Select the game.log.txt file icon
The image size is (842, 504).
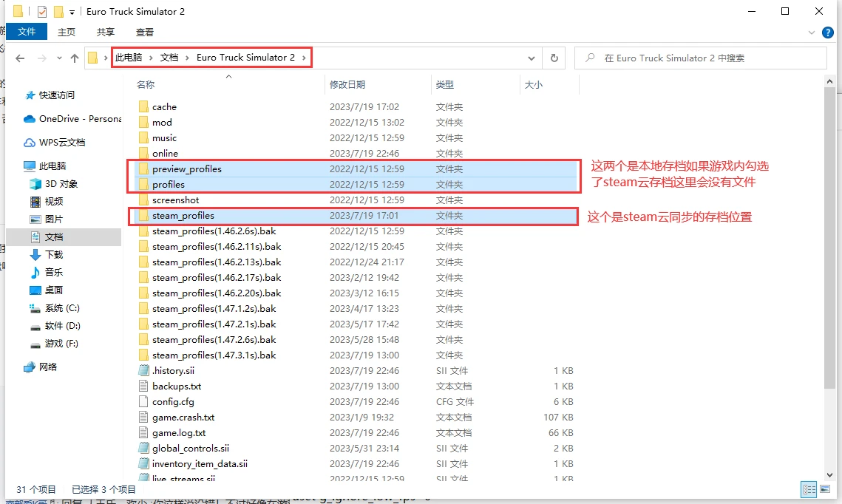(143, 432)
